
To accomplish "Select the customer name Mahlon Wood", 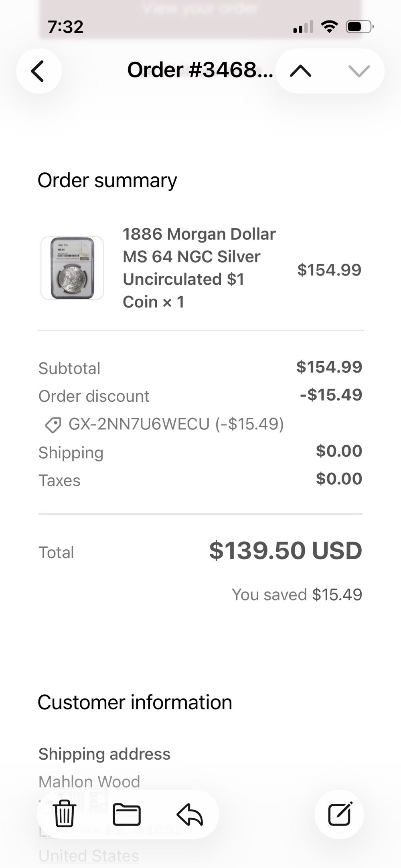I will tap(89, 781).
